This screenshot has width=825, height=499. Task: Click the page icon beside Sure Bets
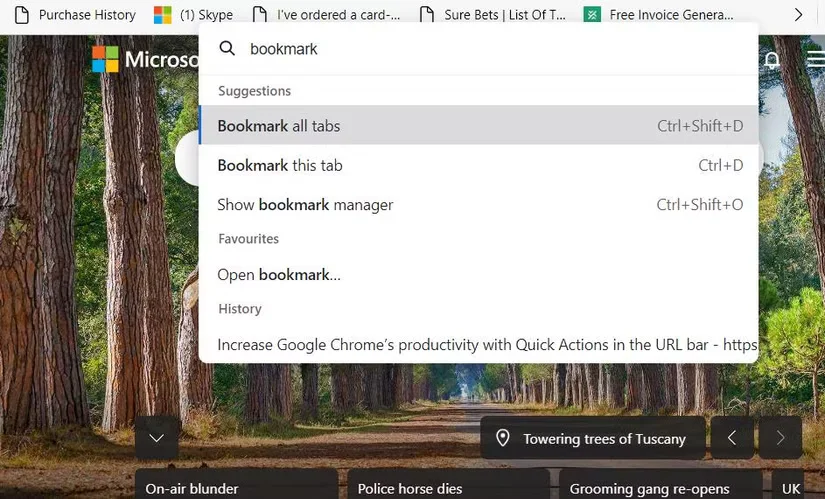click(427, 15)
